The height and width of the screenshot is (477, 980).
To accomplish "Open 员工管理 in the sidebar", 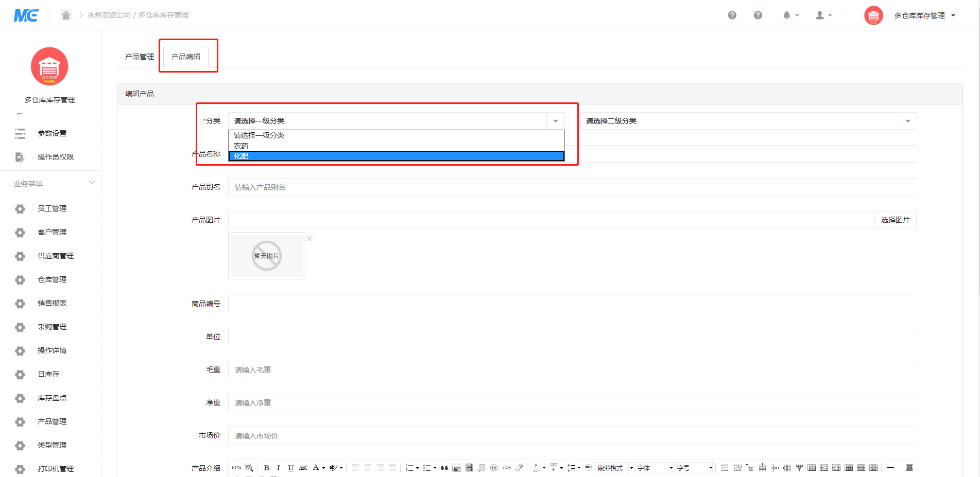I will [52, 208].
